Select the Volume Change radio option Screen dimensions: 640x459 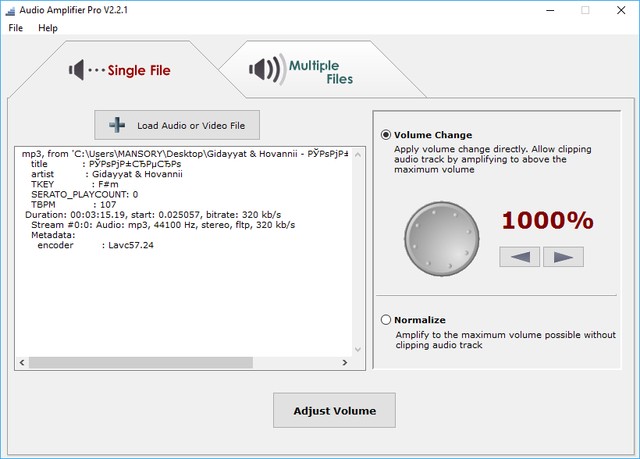pos(386,135)
